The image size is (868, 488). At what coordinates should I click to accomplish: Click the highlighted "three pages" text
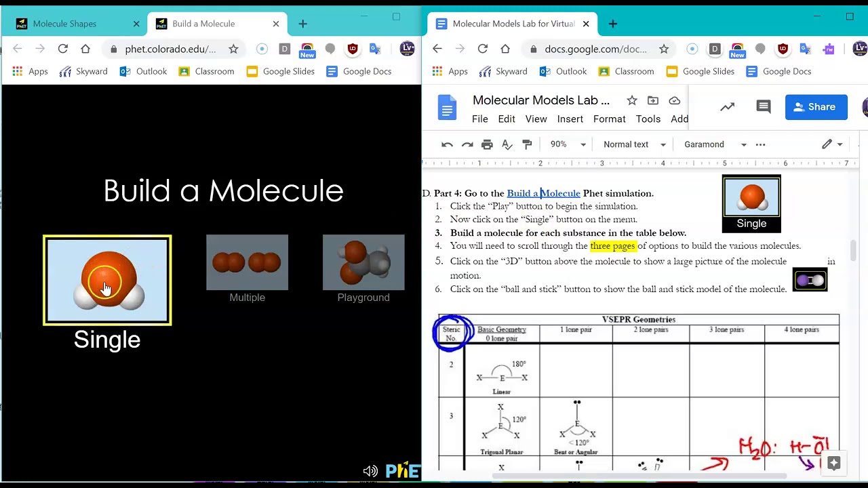tap(613, 246)
